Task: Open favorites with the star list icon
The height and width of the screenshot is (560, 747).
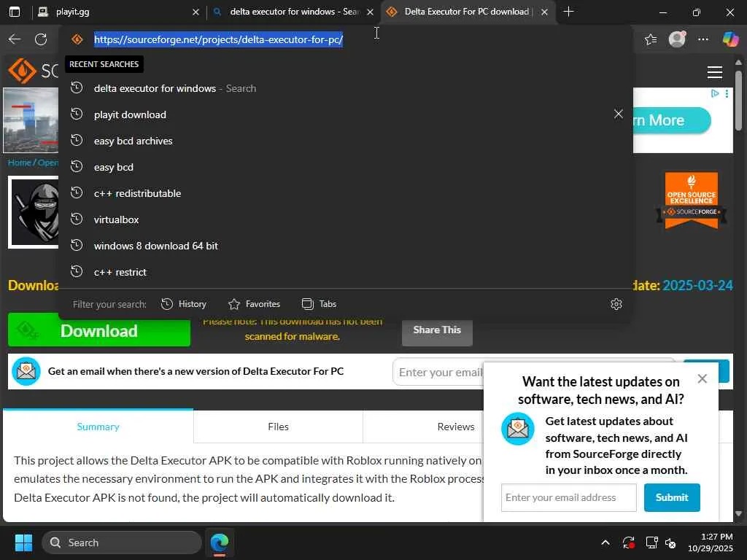Action: click(x=651, y=39)
